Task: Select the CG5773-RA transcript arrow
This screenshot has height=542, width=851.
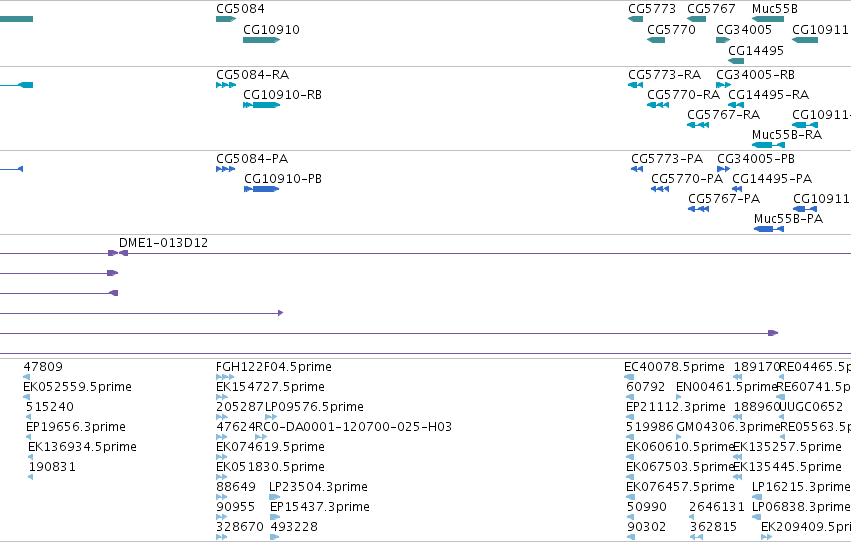Action: 636,85
